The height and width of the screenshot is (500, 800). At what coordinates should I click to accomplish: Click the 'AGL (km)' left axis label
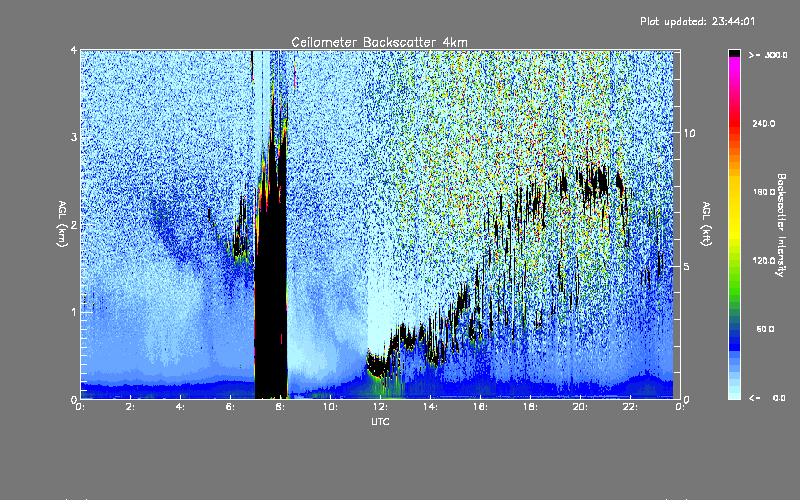[62, 224]
